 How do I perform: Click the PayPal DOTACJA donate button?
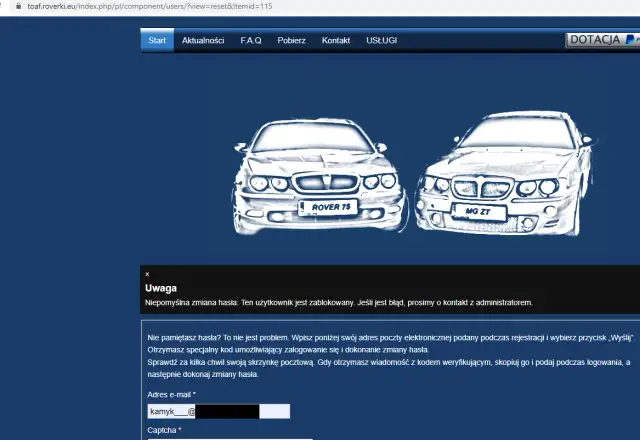(x=602, y=40)
